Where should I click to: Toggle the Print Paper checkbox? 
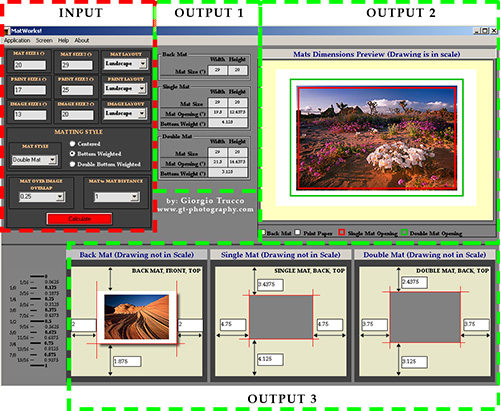[298, 232]
